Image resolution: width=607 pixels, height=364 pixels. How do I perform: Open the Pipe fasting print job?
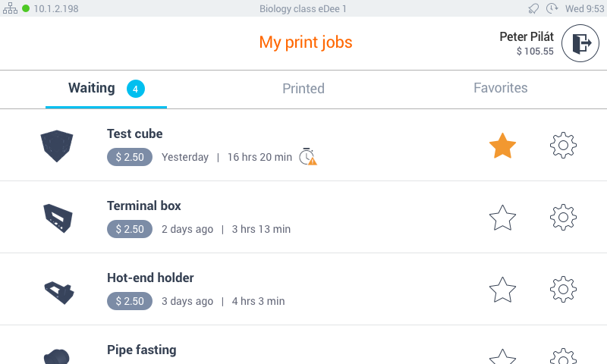[142, 350]
